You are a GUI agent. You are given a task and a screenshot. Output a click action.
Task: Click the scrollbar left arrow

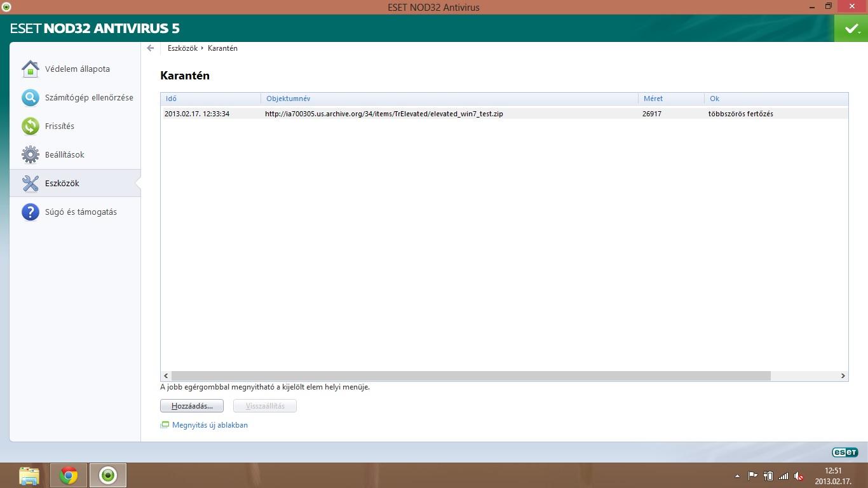tap(166, 376)
